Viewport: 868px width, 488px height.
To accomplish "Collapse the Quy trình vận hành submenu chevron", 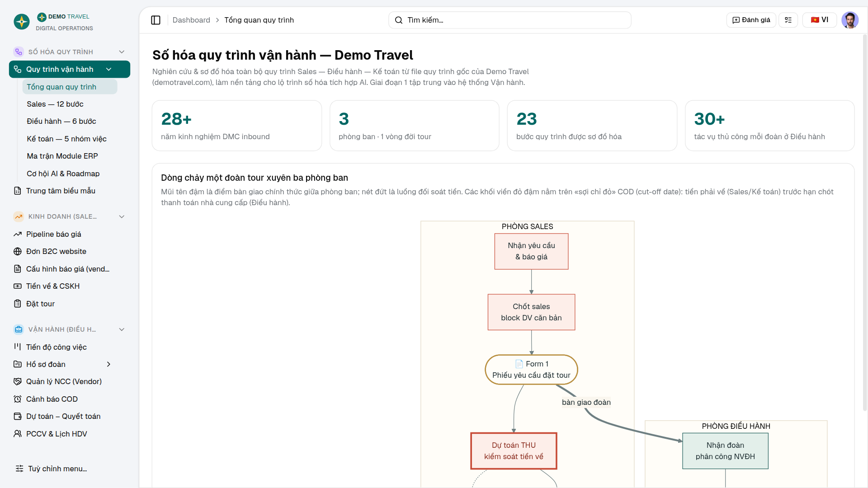I will coord(108,69).
